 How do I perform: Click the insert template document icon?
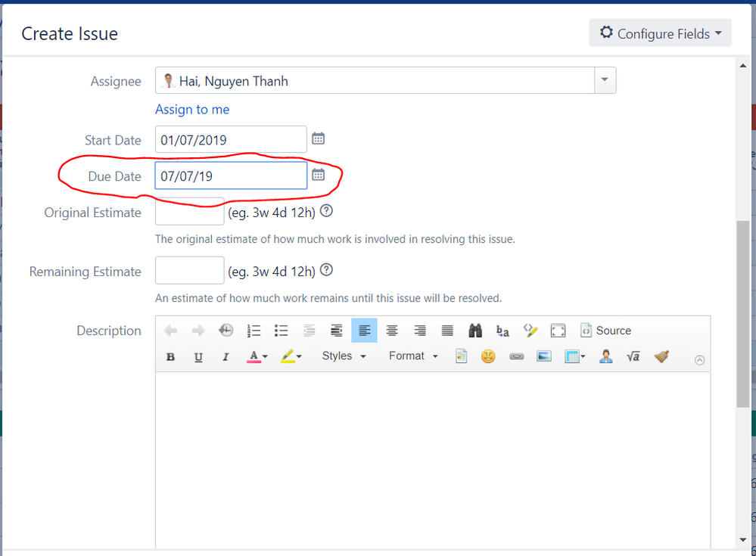coord(462,356)
